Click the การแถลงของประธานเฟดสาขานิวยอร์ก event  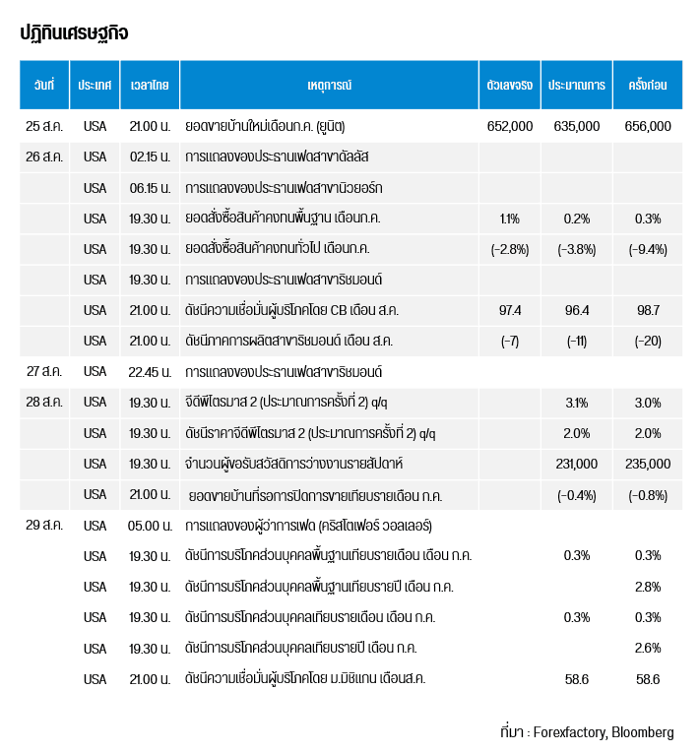[x=284, y=187]
